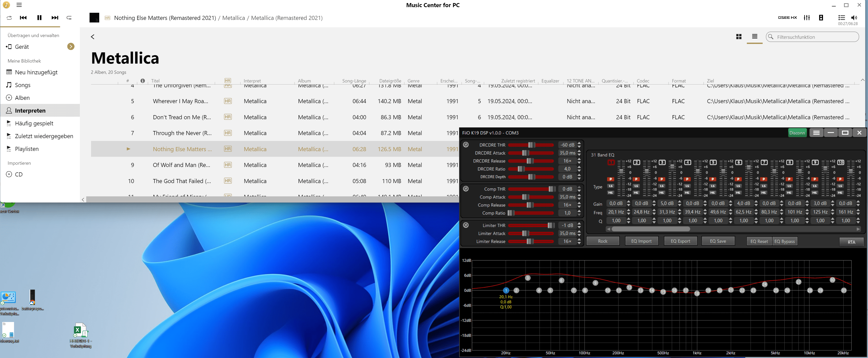Set band 3 type to high shelf (HS)
Image resolution: width=868 pixels, height=358 pixels.
[661, 193]
